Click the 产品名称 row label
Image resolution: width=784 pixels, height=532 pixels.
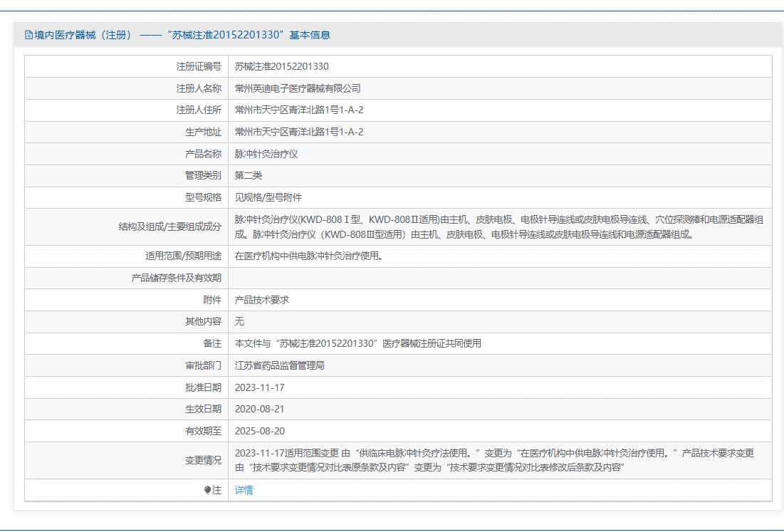tap(203, 154)
